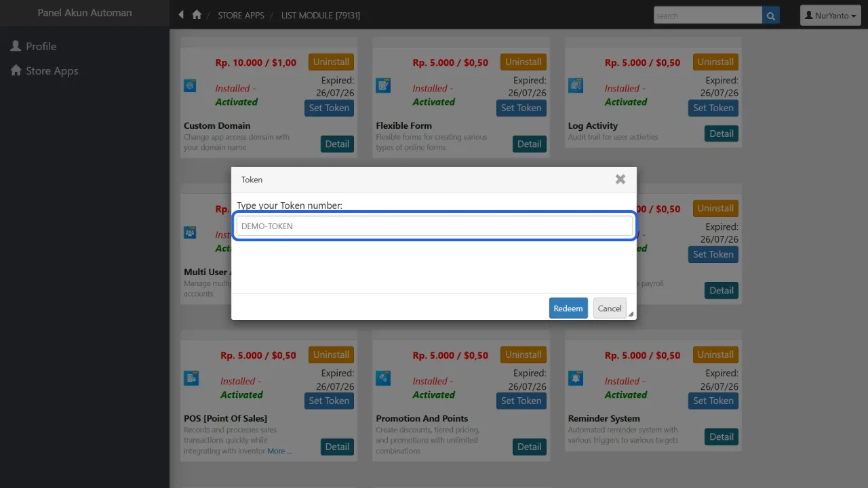Viewport: 868px width, 488px height.
Task: Open Detail for POS [Point Of Sales]
Action: tap(337, 447)
